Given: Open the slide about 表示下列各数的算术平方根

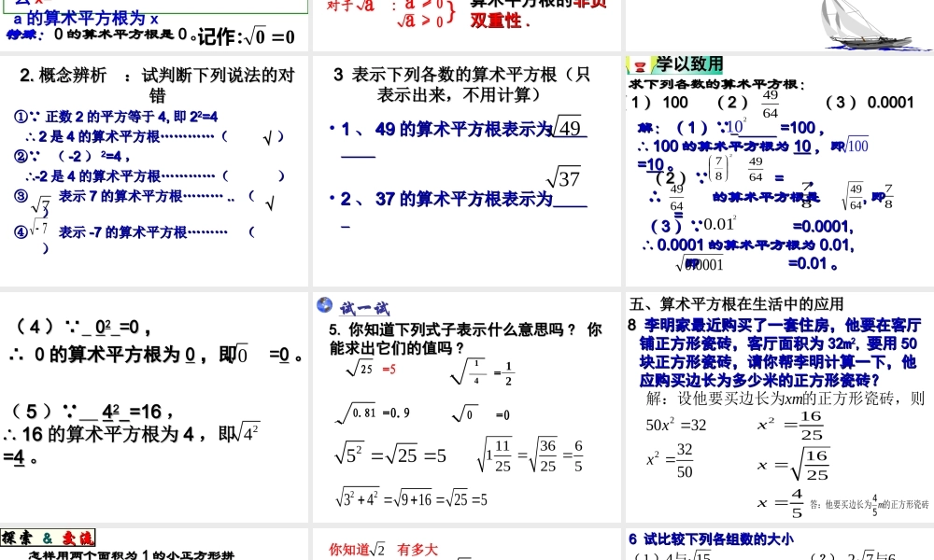Looking at the screenshot, I should click(x=466, y=172).
